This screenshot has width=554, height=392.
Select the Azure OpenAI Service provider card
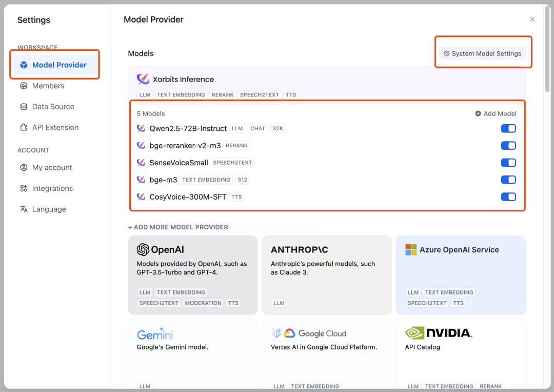pyautogui.click(x=461, y=275)
